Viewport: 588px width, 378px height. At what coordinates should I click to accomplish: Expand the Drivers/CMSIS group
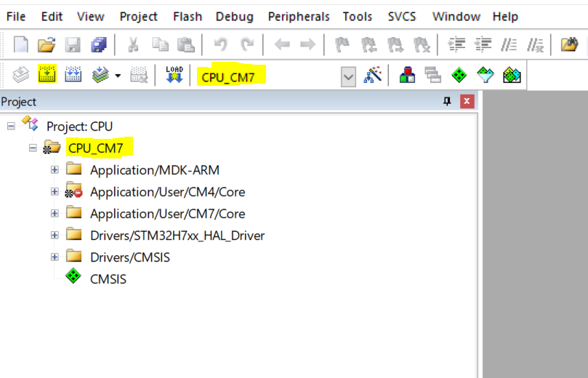[55, 257]
